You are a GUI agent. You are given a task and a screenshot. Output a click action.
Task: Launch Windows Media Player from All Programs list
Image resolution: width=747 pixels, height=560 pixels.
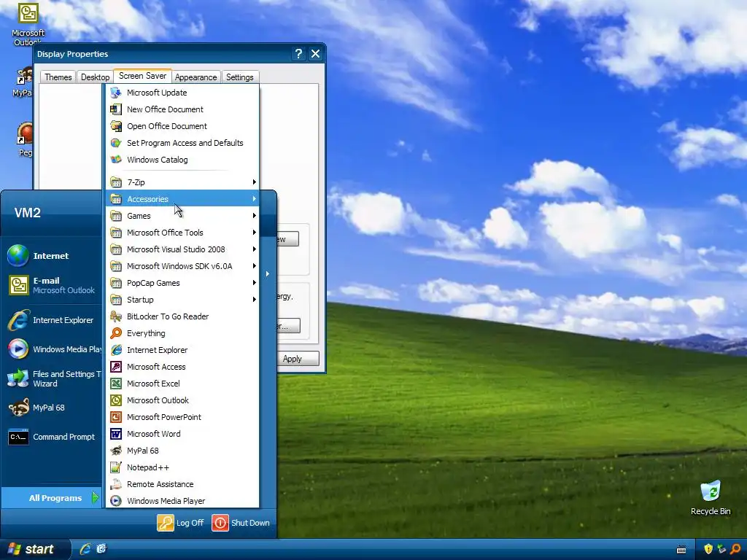tap(182, 501)
